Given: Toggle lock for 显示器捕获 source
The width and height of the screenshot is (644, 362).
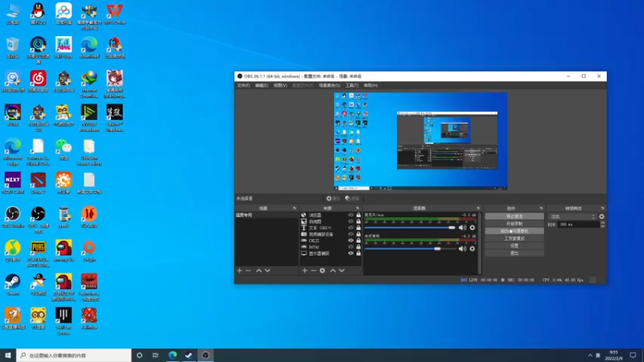Looking at the screenshot, I should click(358, 253).
